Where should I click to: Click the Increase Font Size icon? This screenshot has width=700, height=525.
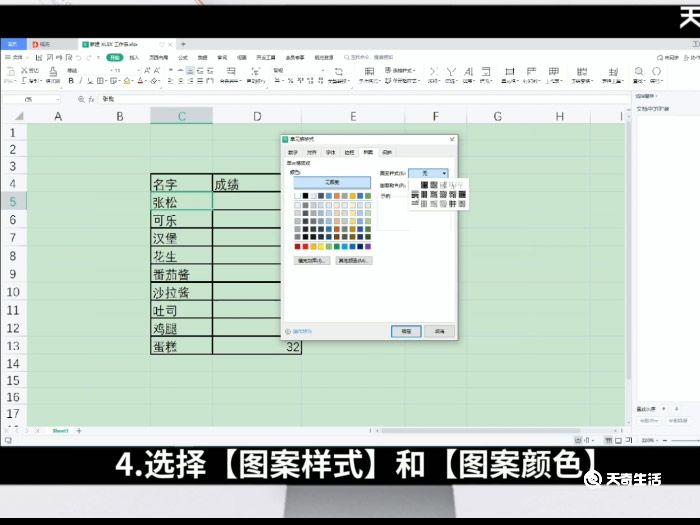[x=147, y=71]
